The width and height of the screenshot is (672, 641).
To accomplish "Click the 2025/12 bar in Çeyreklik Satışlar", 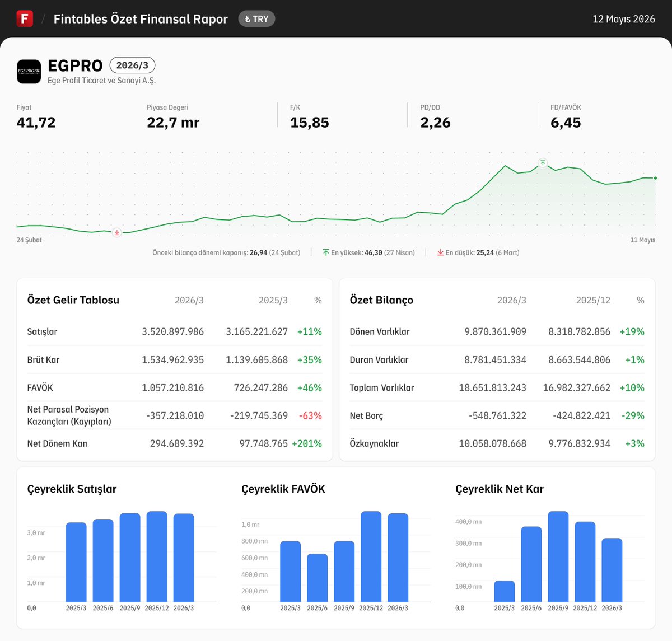I will [x=157, y=556].
